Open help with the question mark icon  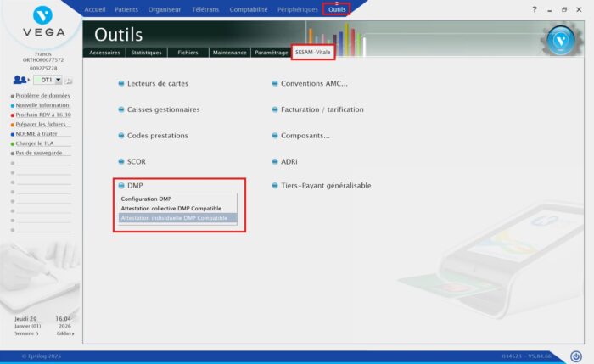(535, 8)
